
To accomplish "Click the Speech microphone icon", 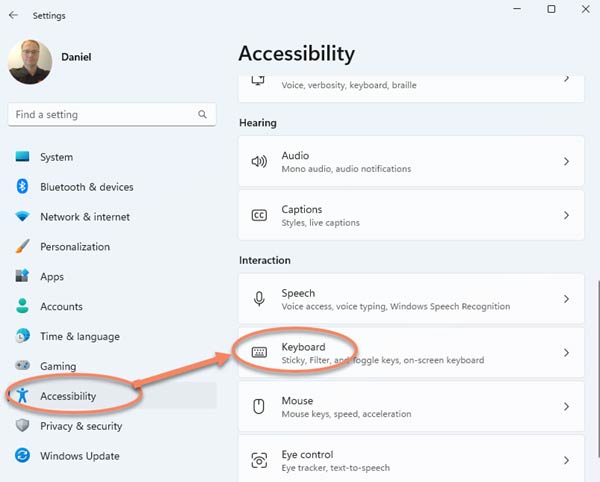I will pos(259,299).
